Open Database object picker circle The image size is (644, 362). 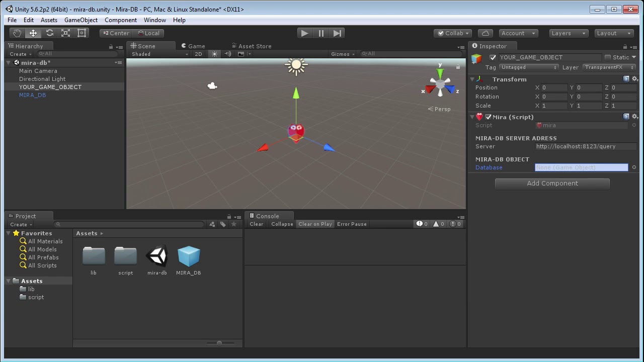pos(634,167)
